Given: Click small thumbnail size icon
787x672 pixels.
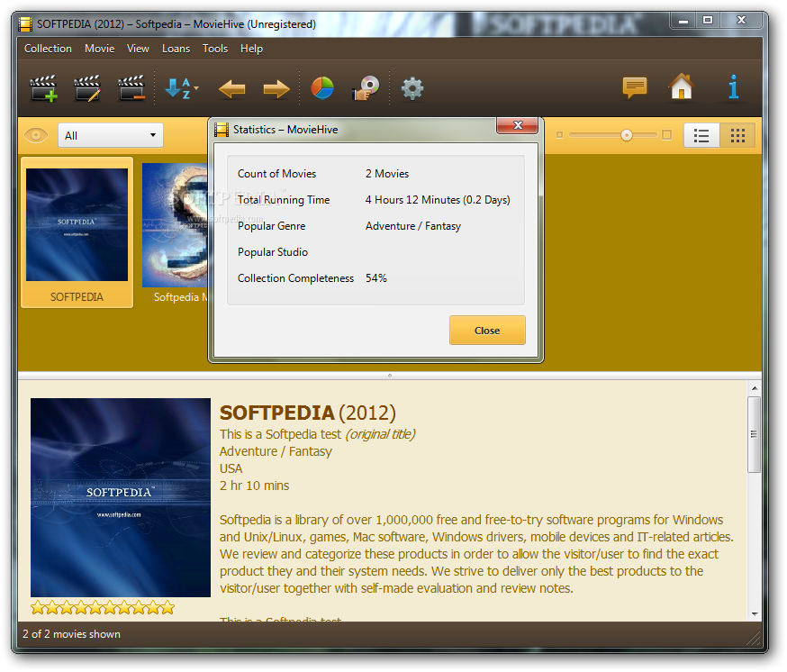Looking at the screenshot, I should click(559, 134).
